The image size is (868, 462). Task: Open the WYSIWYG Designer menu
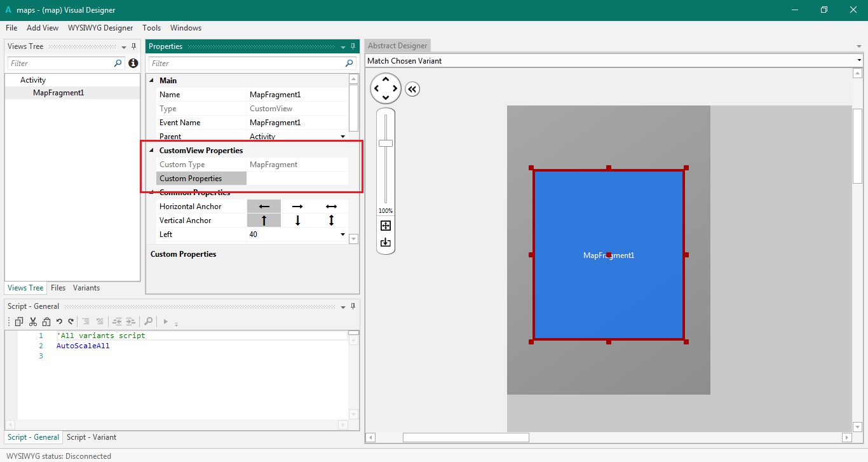[x=100, y=28]
